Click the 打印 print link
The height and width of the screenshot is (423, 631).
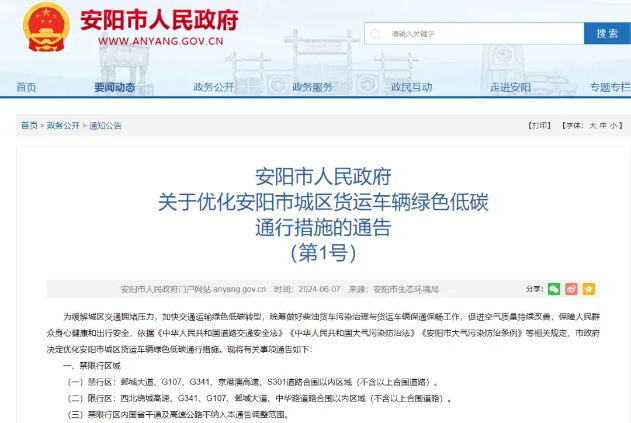[539, 126]
